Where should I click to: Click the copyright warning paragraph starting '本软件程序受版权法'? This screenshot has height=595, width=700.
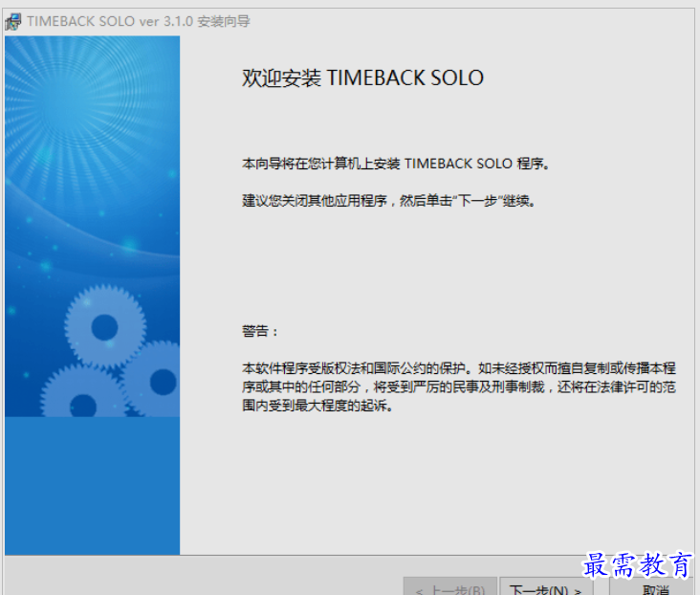click(459, 386)
